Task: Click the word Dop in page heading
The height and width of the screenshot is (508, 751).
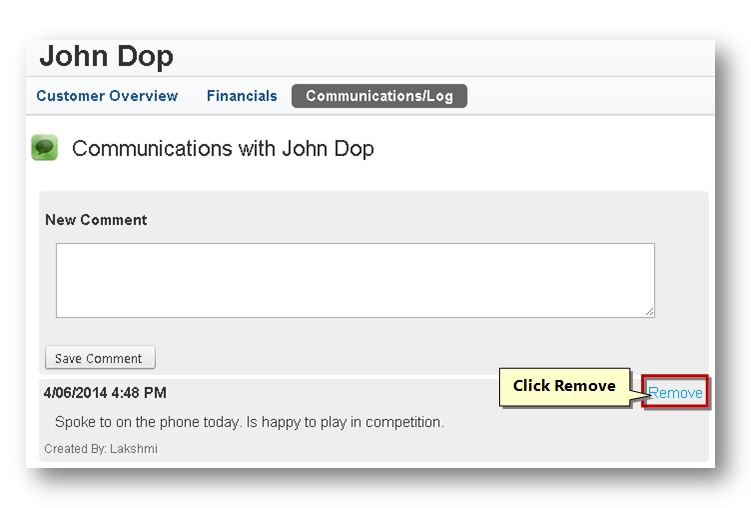Action: click(x=145, y=56)
